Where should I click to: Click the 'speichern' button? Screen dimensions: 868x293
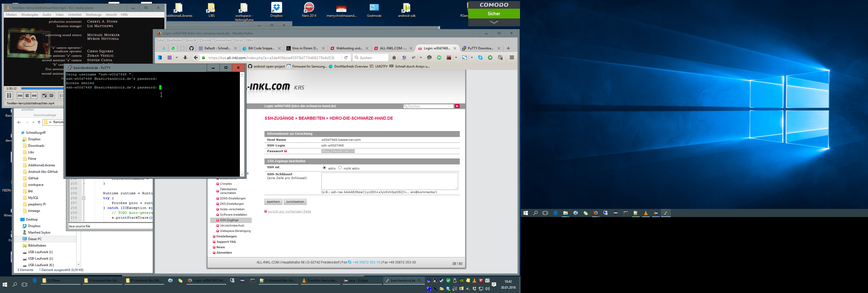(273, 202)
